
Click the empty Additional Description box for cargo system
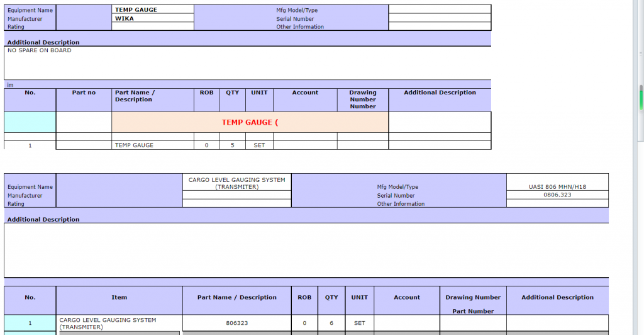(x=306, y=250)
